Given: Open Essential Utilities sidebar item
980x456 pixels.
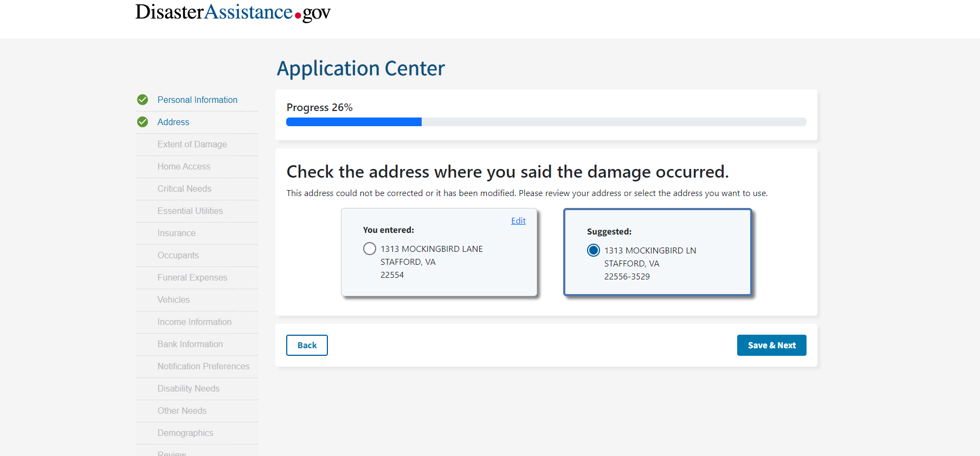Looking at the screenshot, I should tap(190, 211).
